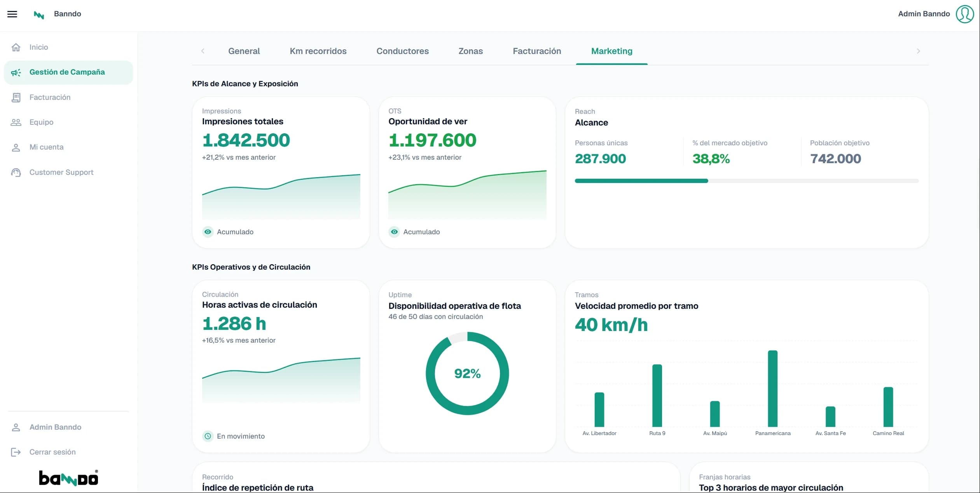Image resolution: width=980 pixels, height=493 pixels.
Task: Click the 742.000 Población objetivo value
Action: [835, 159]
